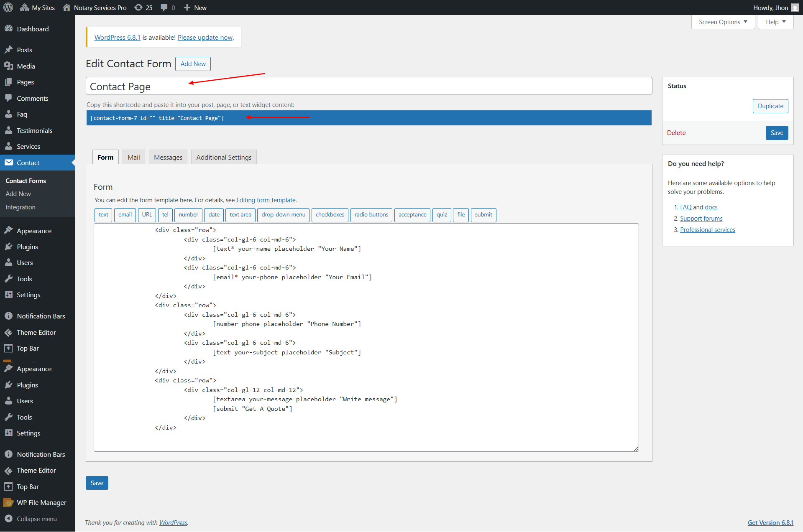
Task: Click the Comments icon in sidebar
Action: 8,98
